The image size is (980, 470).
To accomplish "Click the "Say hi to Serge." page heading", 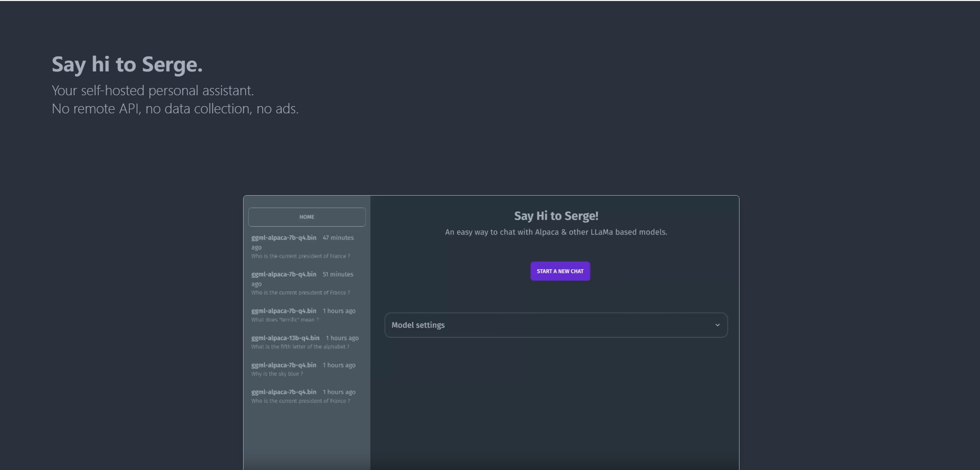I will point(127,65).
